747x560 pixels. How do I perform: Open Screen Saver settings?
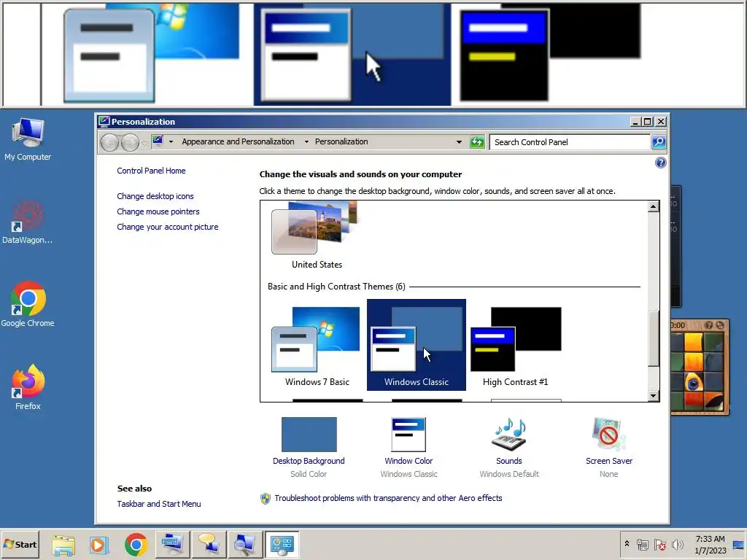[609, 447]
